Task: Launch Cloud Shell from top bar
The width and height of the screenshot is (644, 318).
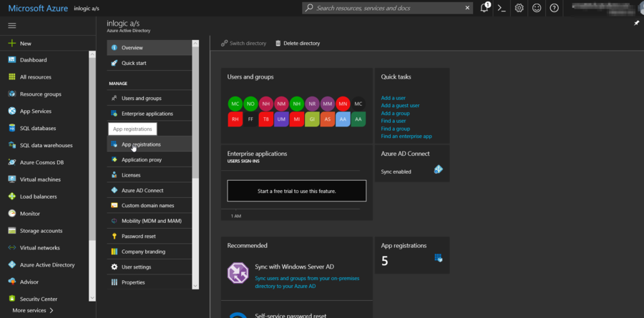Action: point(502,8)
